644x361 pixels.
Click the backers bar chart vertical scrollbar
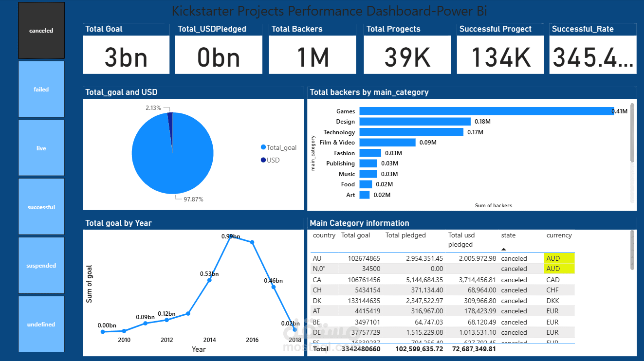tap(632, 132)
